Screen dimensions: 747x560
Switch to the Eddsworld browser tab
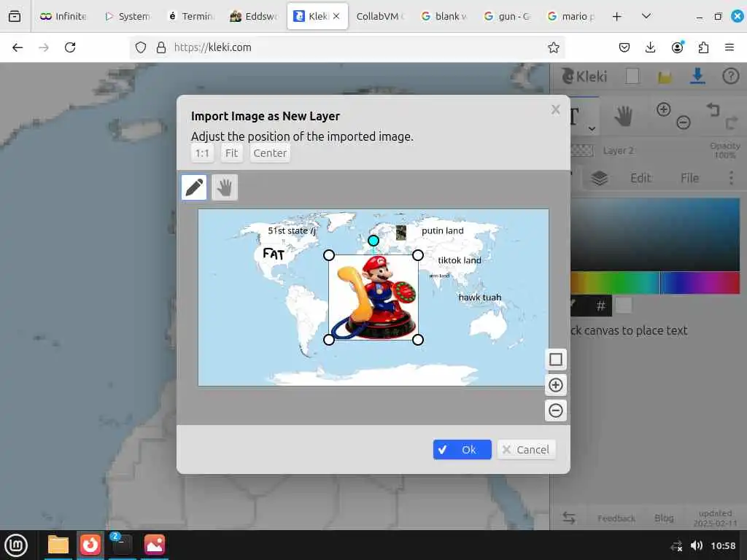click(x=253, y=16)
